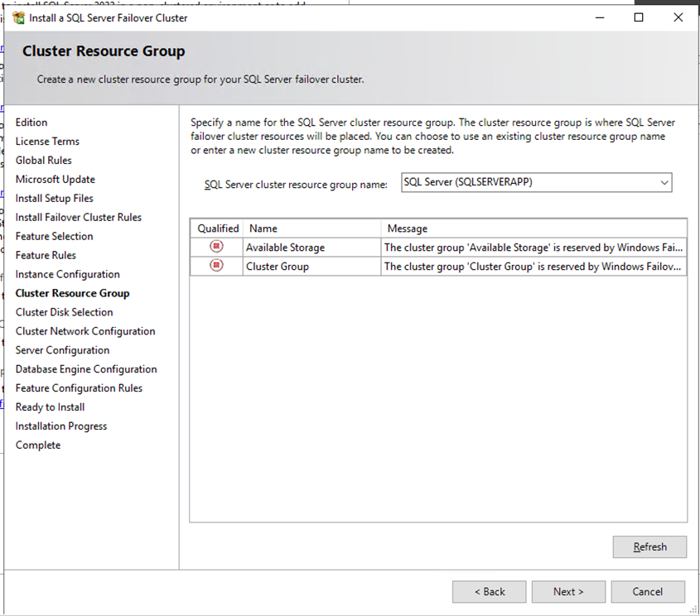The image size is (700, 616).
Task: Select the License Terms step
Action: pyautogui.click(x=47, y=142)
